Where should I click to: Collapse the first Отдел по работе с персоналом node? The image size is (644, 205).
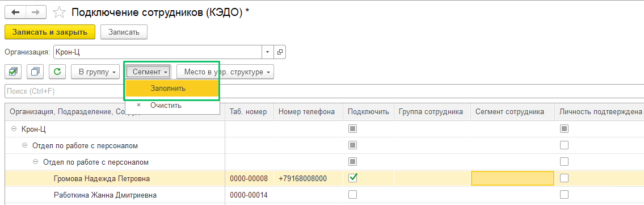(24, 145)
